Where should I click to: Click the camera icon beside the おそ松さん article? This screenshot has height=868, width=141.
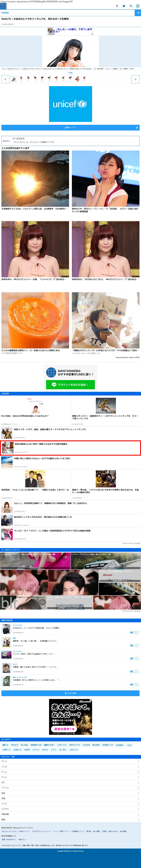pyautogui.click(x=131, y=632)
